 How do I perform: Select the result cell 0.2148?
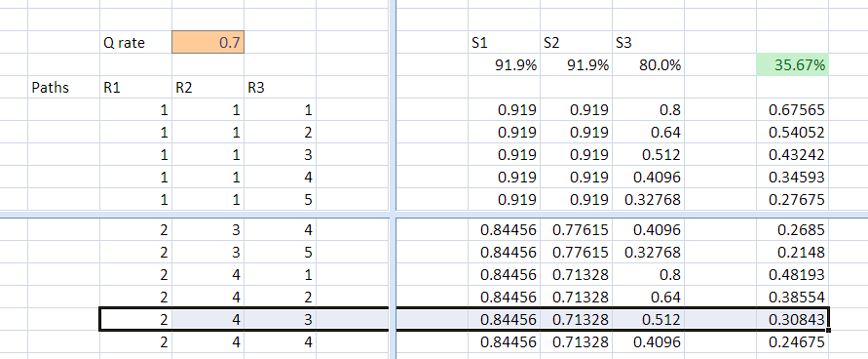(x=792, y=253)
